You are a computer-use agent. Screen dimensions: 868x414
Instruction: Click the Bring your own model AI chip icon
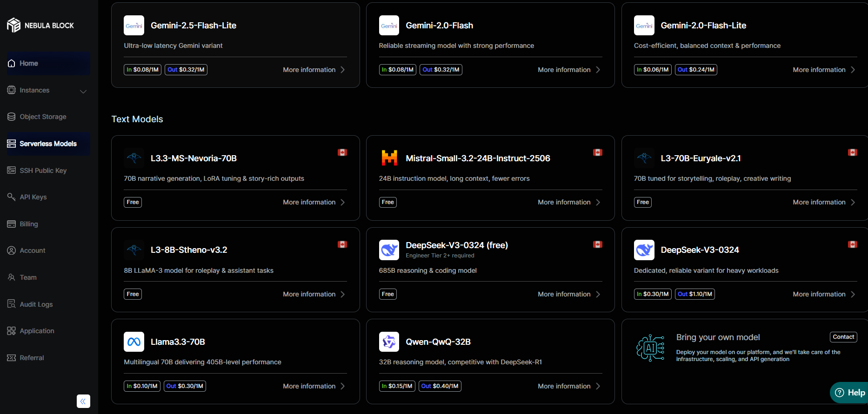pyautogui.click(x=650, y=348)
